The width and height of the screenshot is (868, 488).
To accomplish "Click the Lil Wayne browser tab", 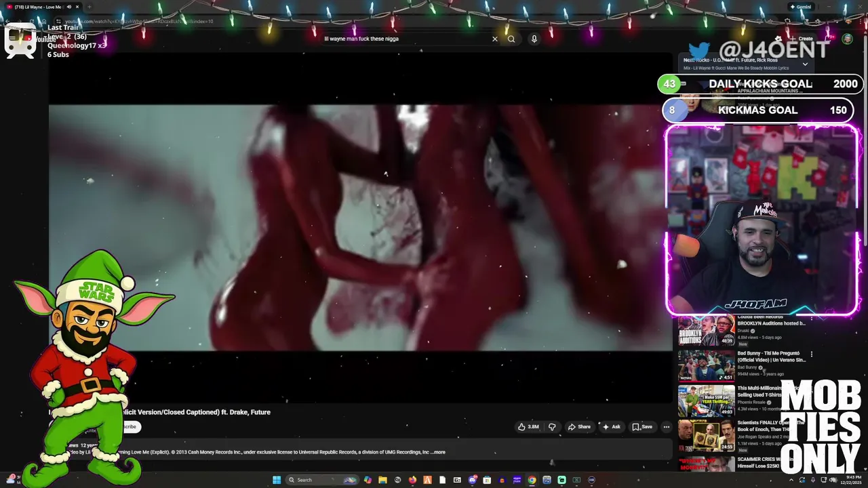I will (x=43, y=7).
